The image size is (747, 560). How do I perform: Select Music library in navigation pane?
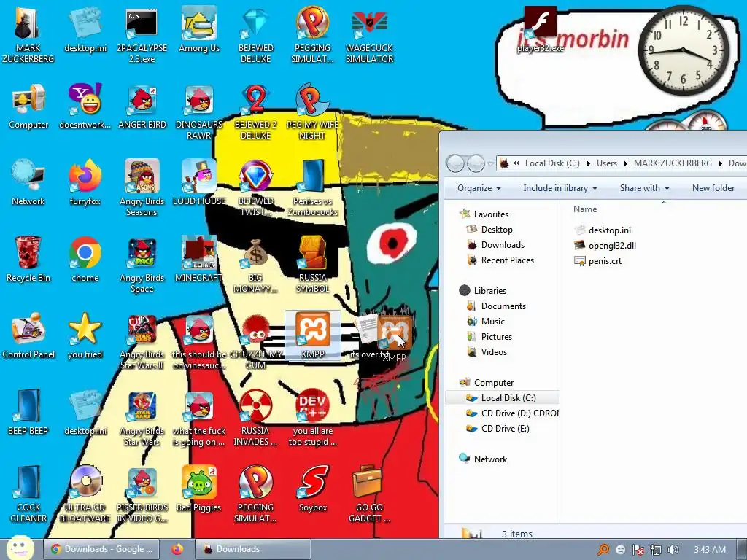[x=492, y=322]
